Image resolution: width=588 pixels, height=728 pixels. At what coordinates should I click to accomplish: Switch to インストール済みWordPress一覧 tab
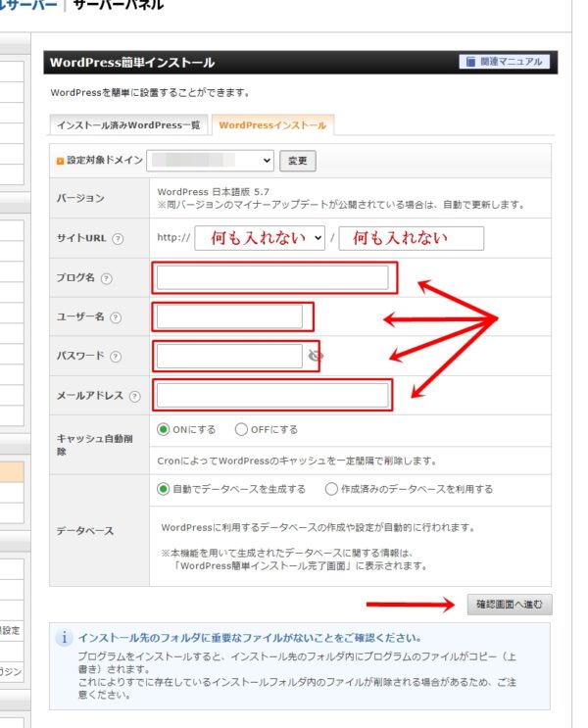(128, 124)
